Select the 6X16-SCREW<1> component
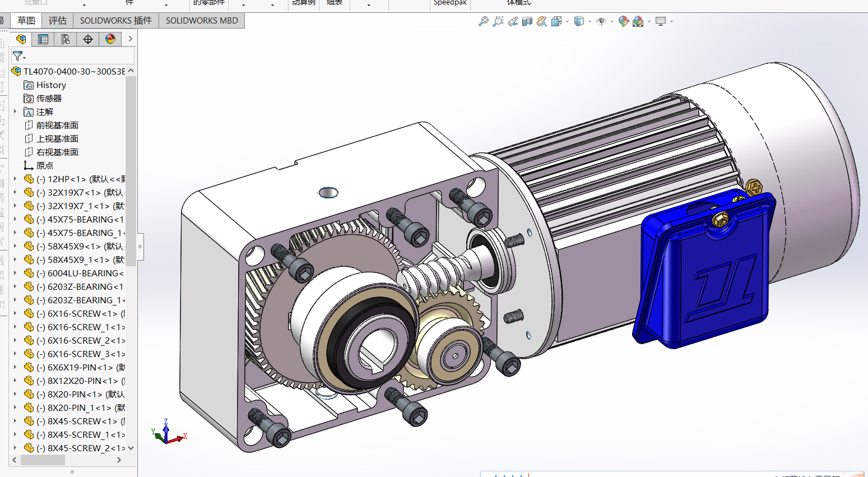The width and height of the screenshot is (868, 477). [x=75, y=313]
